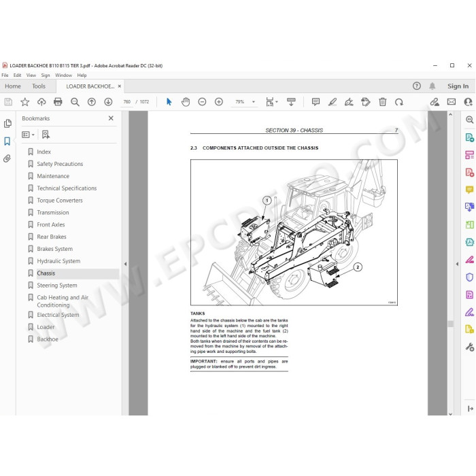
Task: Open the Sign menu
Action: (x=46, y=75)
